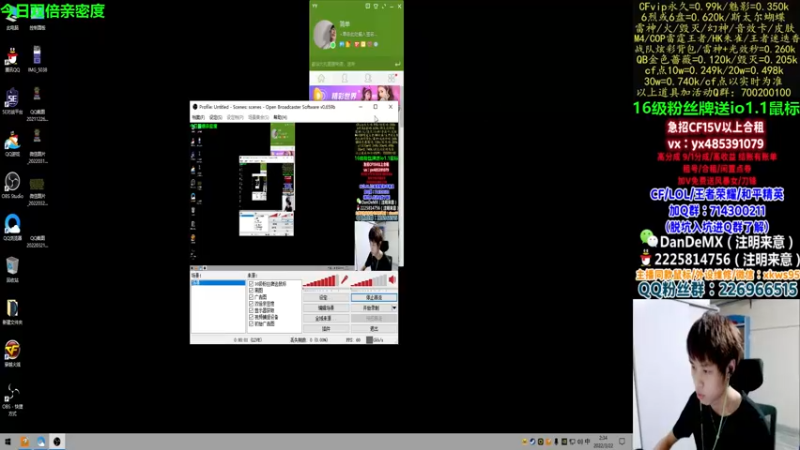The width and height of the screenshot is (800, 450).
Task: Open the 腾讯QQ desktop shortcut
Action: [x=12, y=59]
